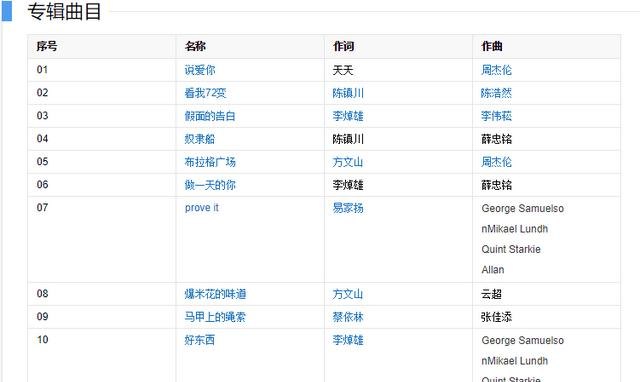Click track number 08

click(42, 293)
